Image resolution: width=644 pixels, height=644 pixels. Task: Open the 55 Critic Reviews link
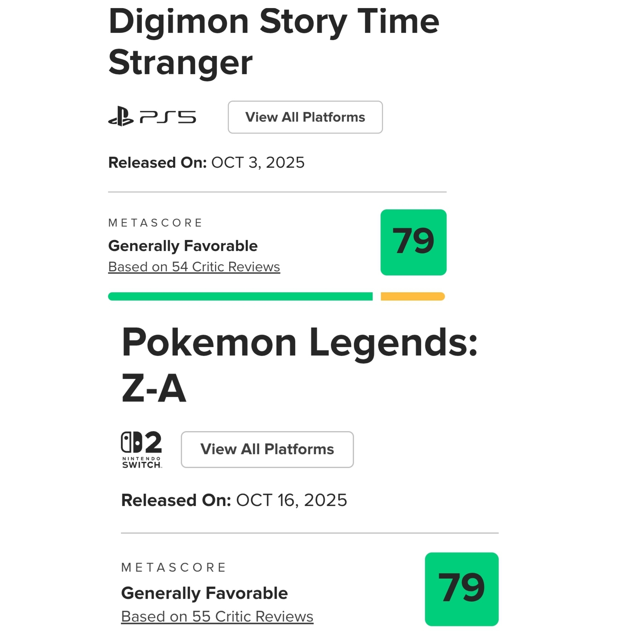[x=217, y=616]
